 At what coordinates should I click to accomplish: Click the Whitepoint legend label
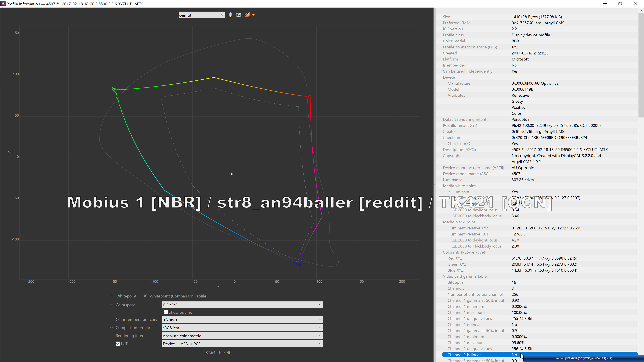[x=126, y=296]
